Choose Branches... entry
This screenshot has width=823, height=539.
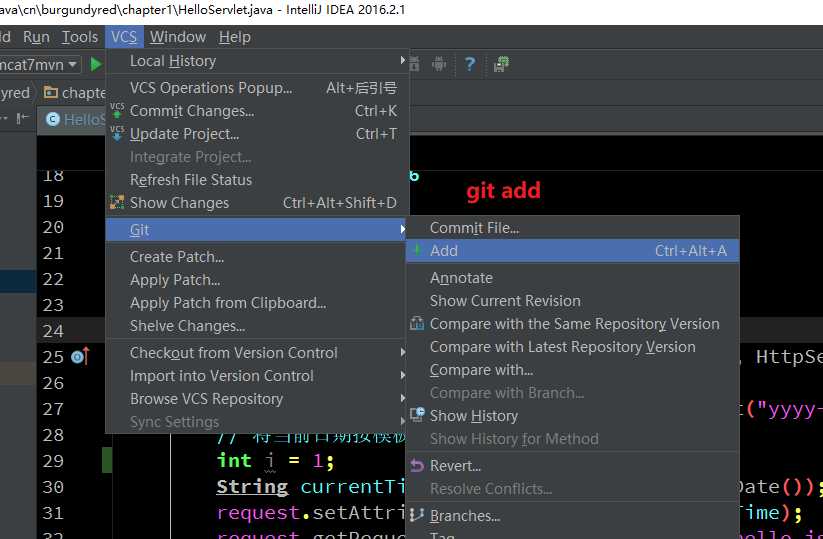573,516
